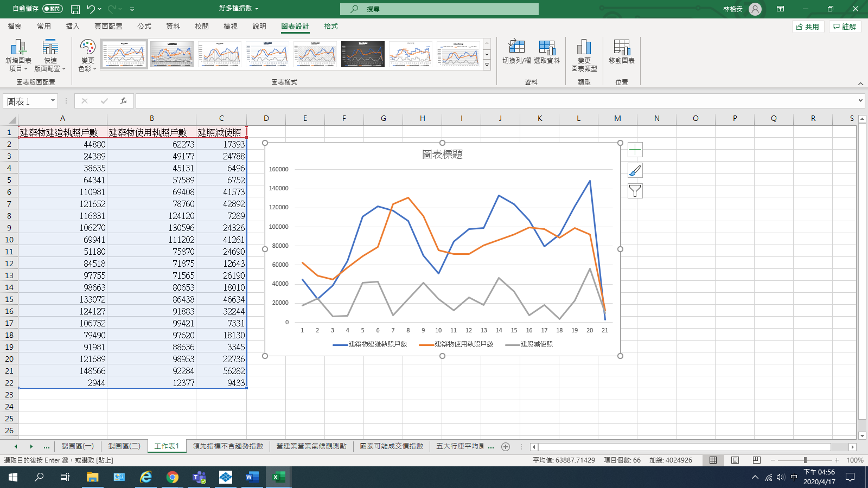
Task: Expand the chart styles gallery
Action: [x=487, y=65]
